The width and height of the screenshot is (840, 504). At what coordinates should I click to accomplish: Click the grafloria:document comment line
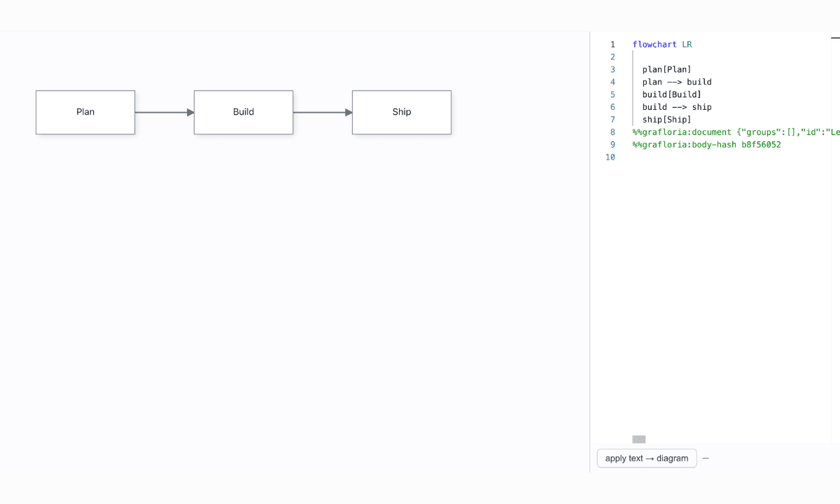(736, 132)
